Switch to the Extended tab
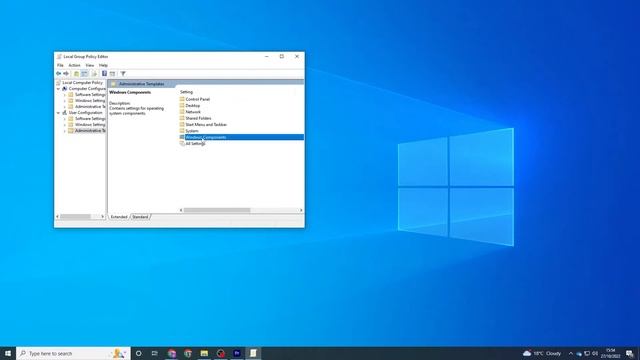The width and height of the screenshot is (640, 360). [x=119, y=217]
